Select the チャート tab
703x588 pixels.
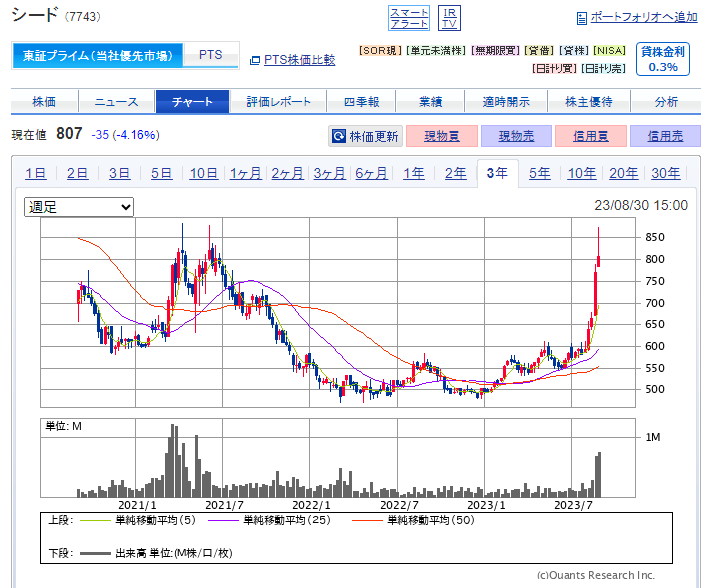point(192,102)
